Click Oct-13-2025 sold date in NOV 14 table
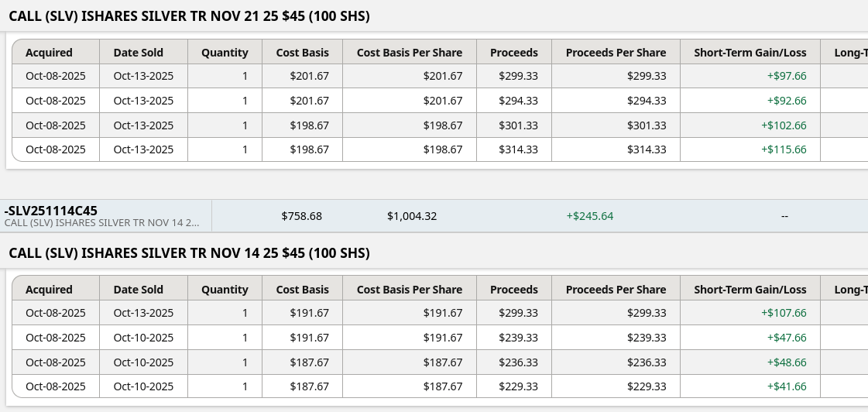The width and height of the screenshot is (868, 412). pyautogui.click(x=143, y=313)
